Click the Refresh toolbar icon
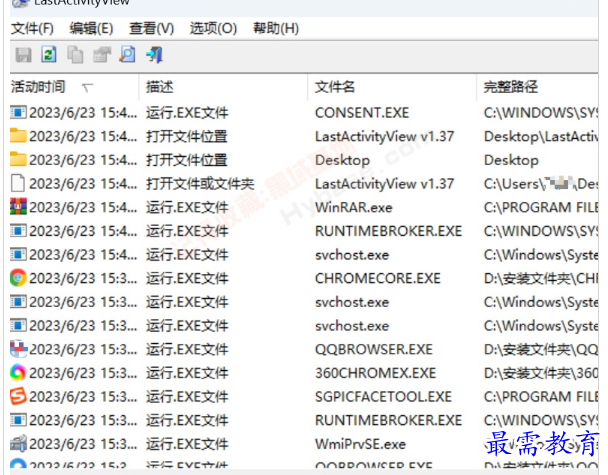The image size is (608, 475). [49, 55]
